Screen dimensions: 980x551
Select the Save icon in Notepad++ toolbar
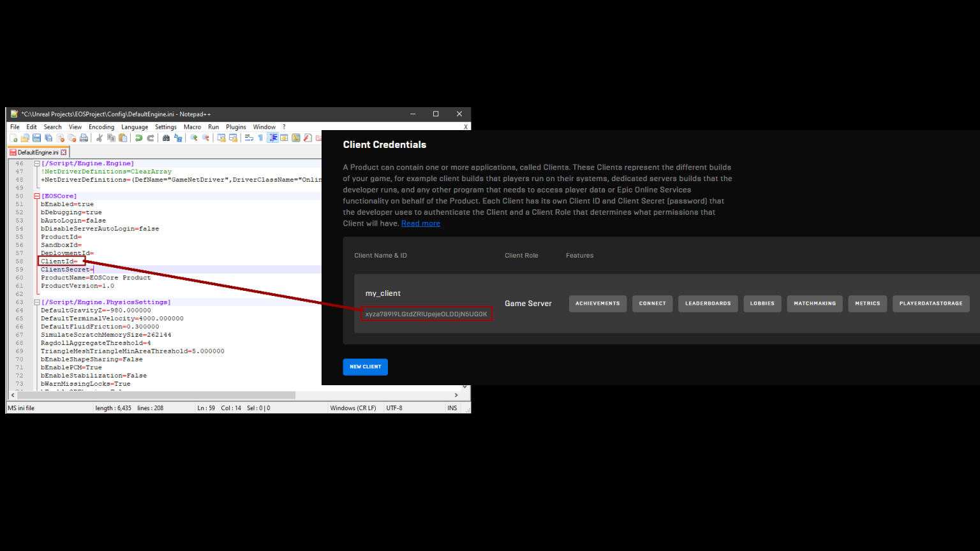click(x=36, y=138)
